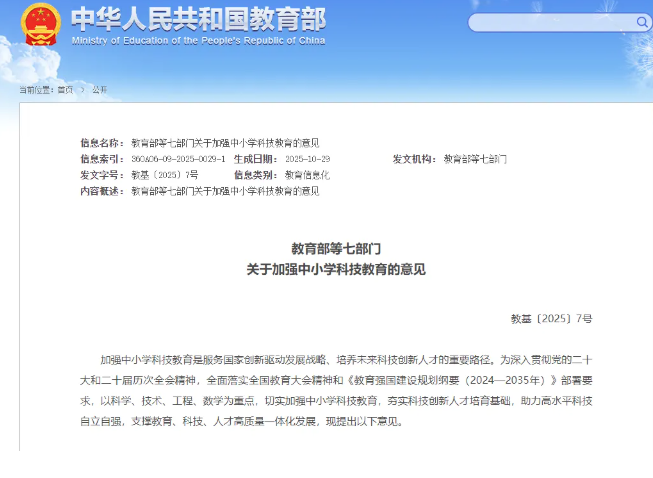Open 首页 in the breadcrumb
Image resolution: width=653 pixels, height=478 pixels.
pyautogui.click(x=65, y=89)
